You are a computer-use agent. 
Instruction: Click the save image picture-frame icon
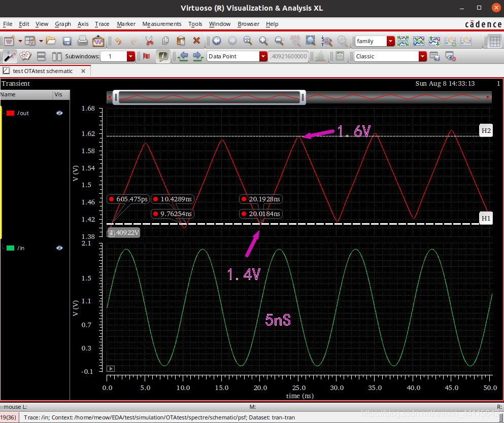pyautogui.click(x=98, y=41)
